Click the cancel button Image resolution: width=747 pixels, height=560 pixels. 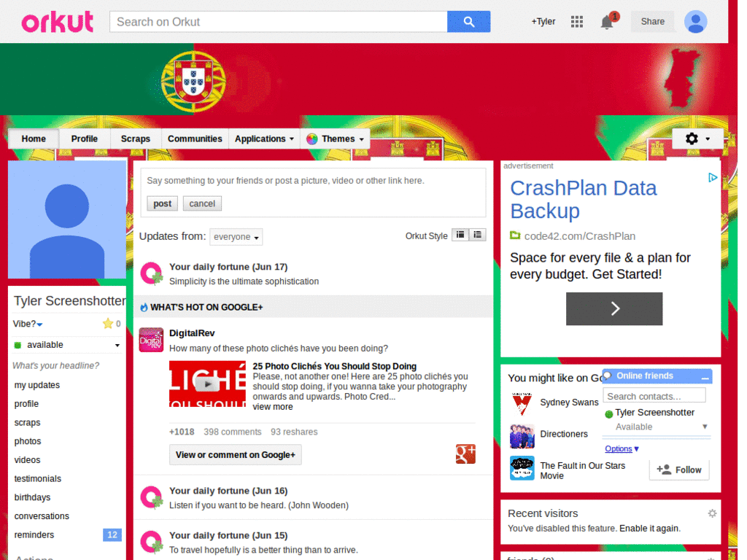202,203
